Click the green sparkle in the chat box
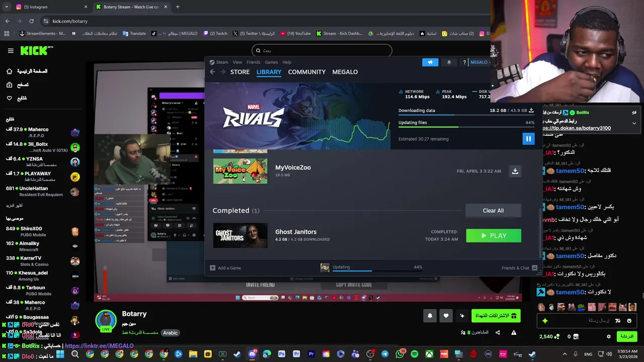644x362 pixels. click(x=545, y=321)
